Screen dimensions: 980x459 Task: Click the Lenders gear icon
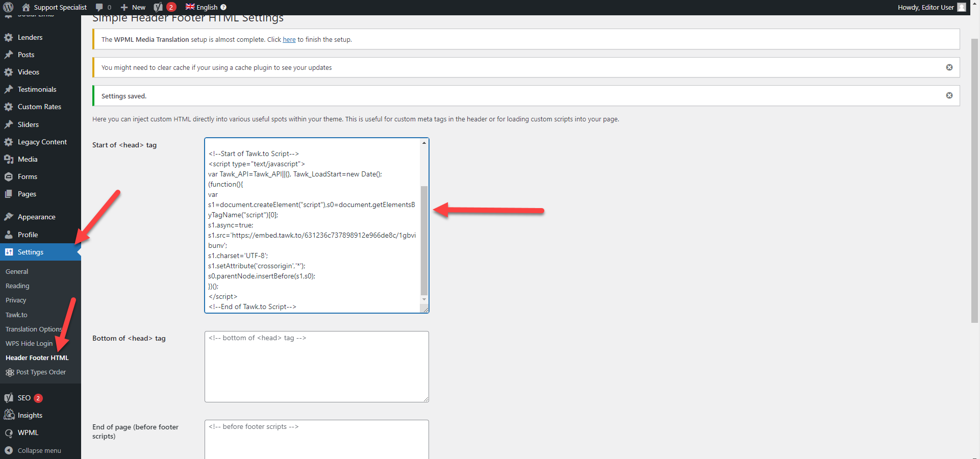click(x=9, y=37)
